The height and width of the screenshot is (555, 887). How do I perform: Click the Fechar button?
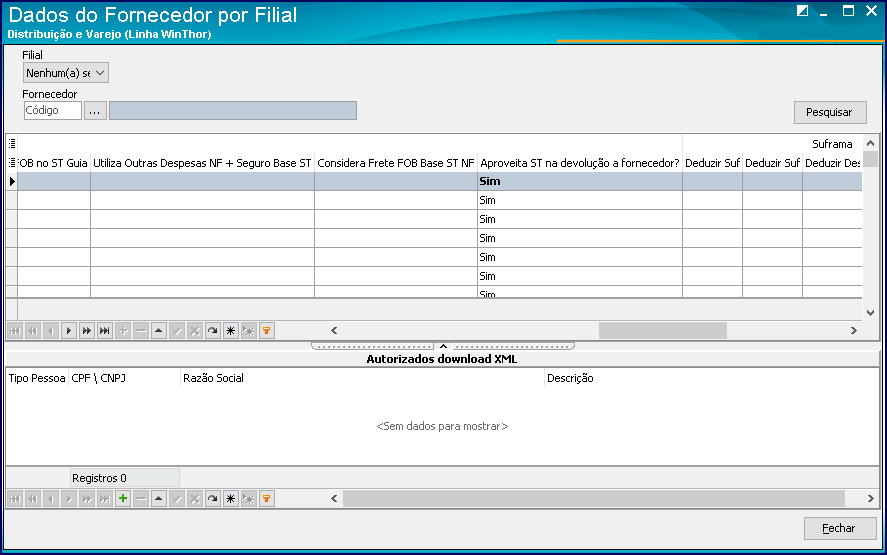[839, 528]
